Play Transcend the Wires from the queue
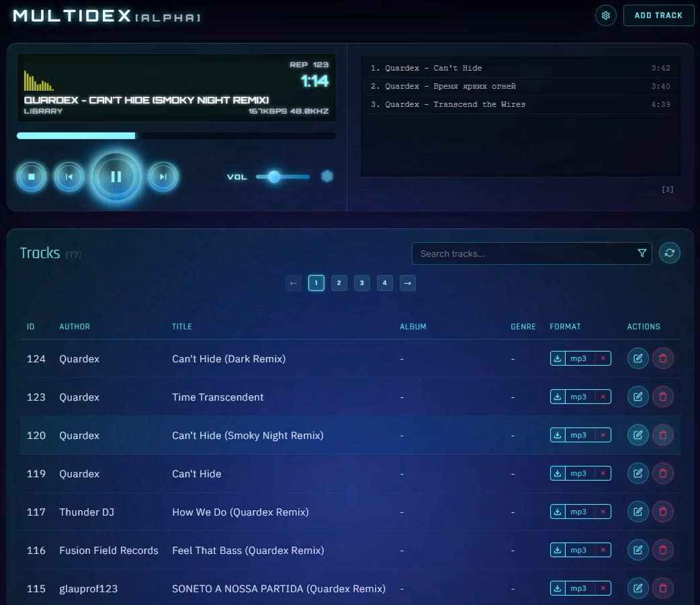This screenshot has height=605, width=700. pyautogui.click(x=470, y=104)
